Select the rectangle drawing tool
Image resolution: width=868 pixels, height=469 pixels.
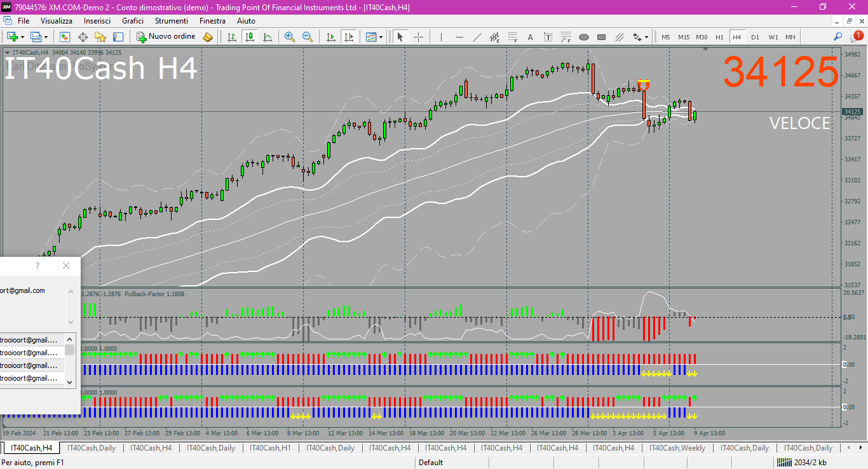(x=602, y=37)
